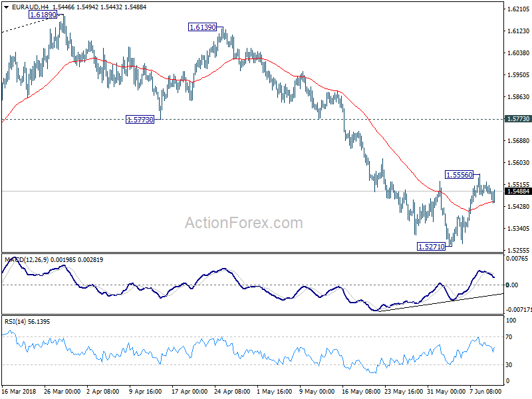Select the 1.53405 price axis value
Viewport: 532px width, 399px height.
(519, 229)
